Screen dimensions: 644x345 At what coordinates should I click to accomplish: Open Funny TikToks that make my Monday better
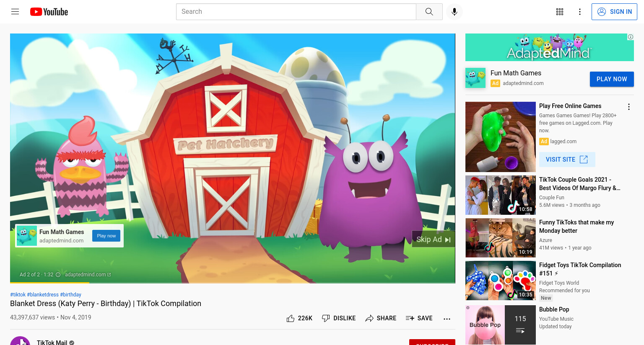point(576,227)
